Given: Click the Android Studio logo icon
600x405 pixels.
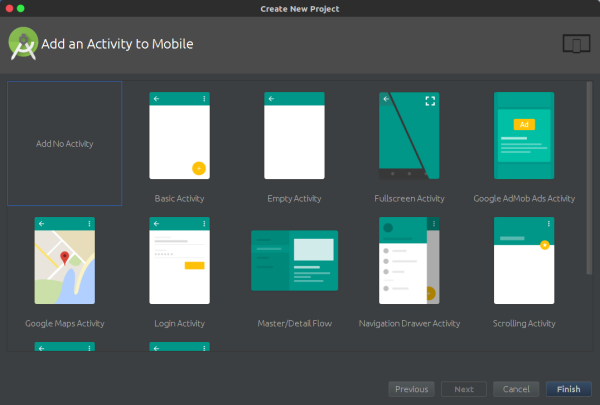Looking at the screenshot, I should click(x=23, y=43).
